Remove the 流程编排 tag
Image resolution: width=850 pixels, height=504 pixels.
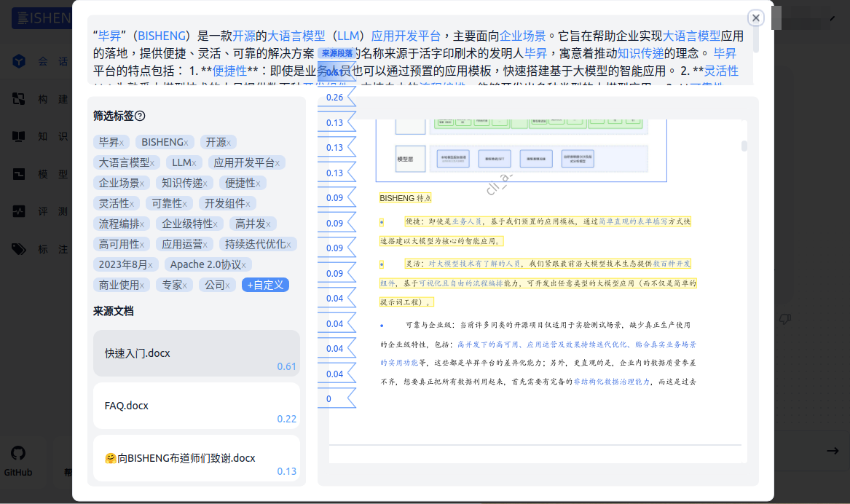pos(142,225)
